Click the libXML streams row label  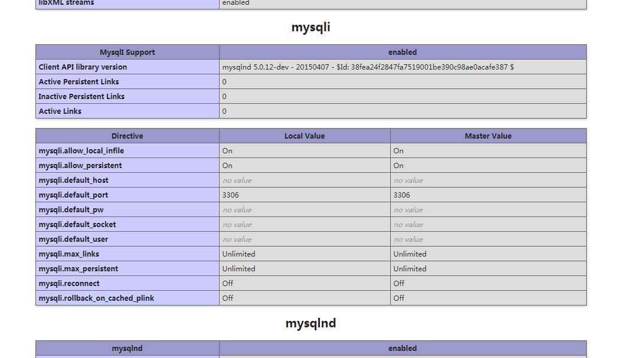[x=66, y=3]
